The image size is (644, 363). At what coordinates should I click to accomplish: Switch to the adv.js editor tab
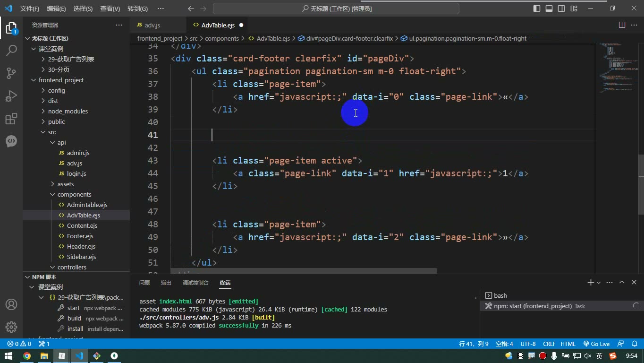point(152,25)
